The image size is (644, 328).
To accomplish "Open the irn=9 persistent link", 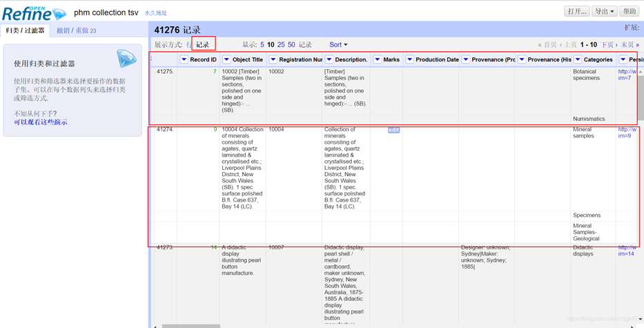I will [627, 133].
